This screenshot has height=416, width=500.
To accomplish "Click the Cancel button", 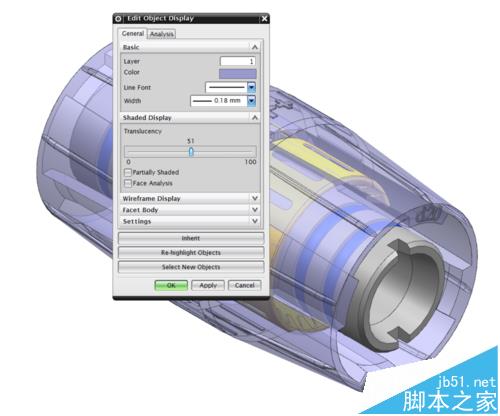I will [244, 285].
